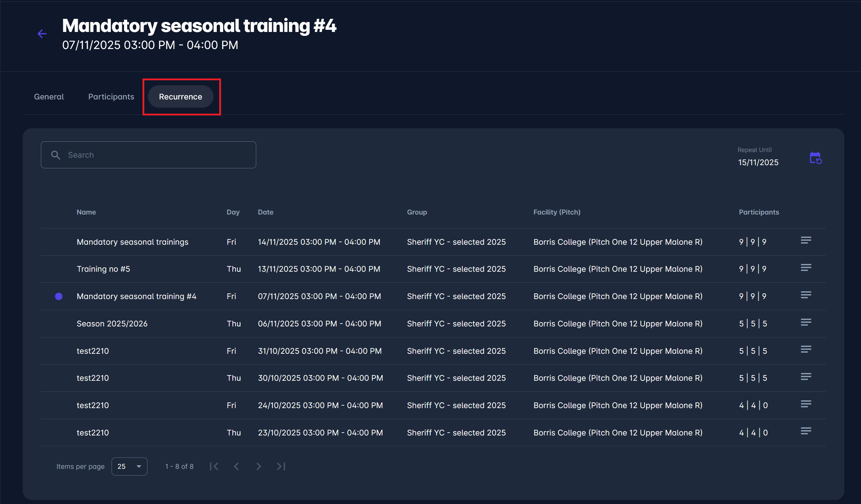Switch to the Participants tab
The height and width of the screenshot is (504, 861).
click(111, 97)
